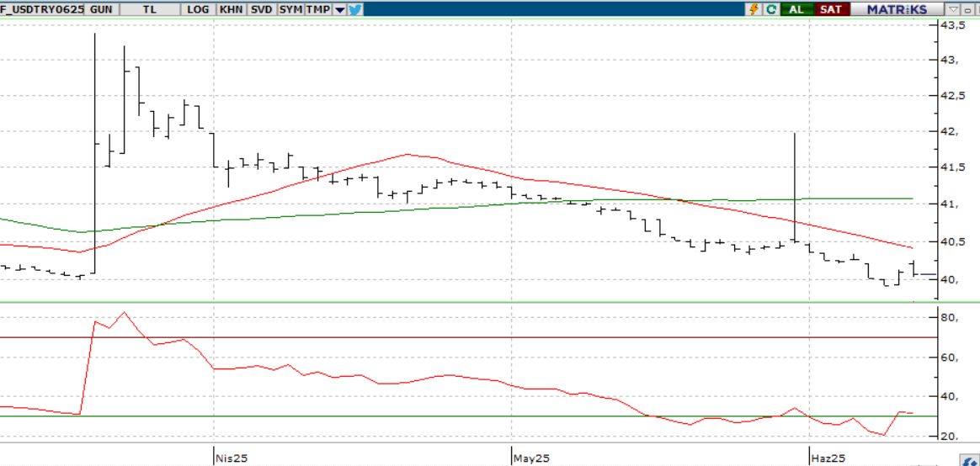Click the 42,5 price axis label

point(952,96)
